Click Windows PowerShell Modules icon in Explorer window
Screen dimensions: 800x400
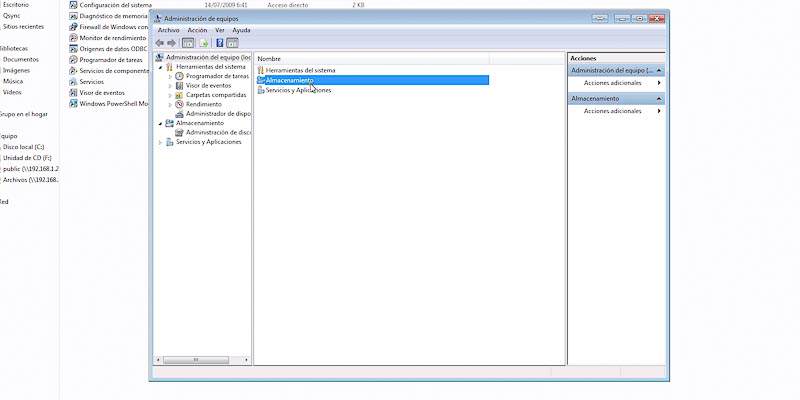[x=73, y=104]
